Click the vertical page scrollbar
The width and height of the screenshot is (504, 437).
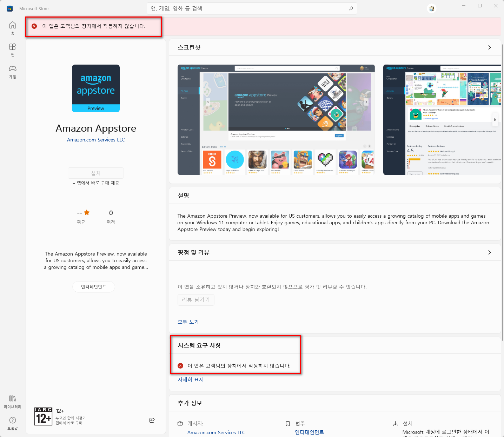tap(502, 193)
